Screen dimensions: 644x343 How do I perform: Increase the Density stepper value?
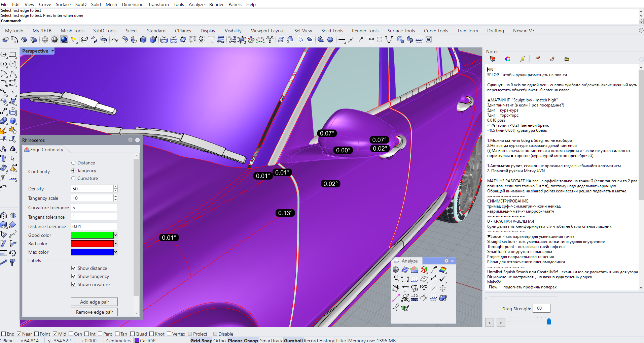coord(115,187)
